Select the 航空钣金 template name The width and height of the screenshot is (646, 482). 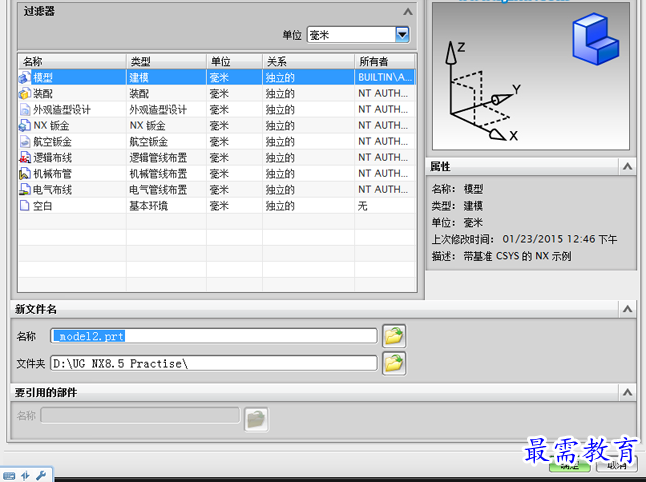[x=52, y=142]
